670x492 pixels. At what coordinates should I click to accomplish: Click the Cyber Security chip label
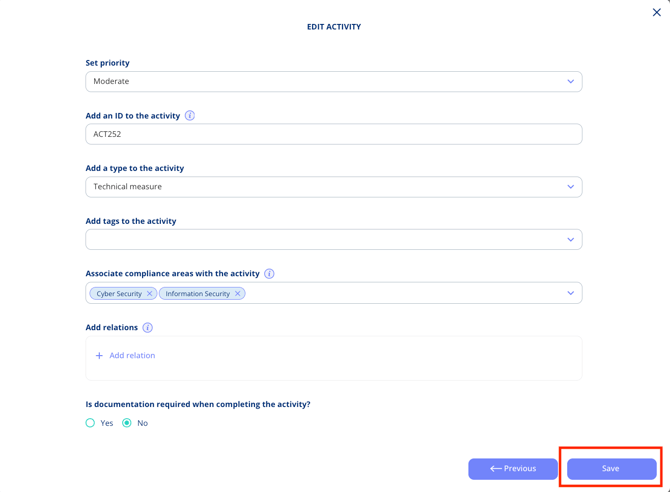coord(119,294)
